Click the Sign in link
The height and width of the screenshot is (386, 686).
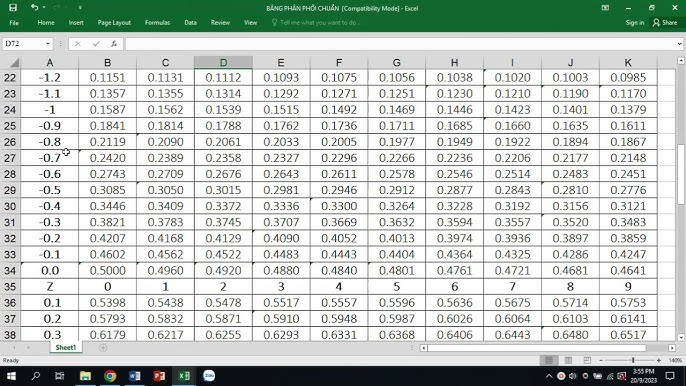tap(635, 23)
